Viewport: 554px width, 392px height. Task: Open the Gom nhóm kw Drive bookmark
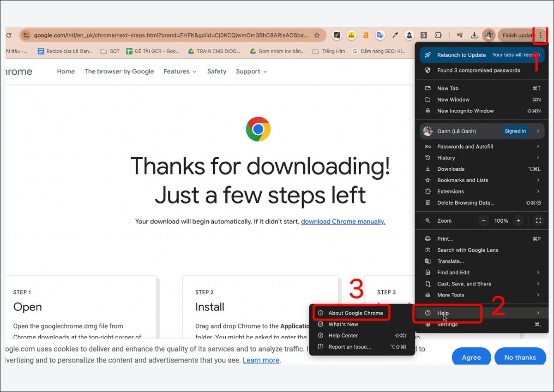pos(277,51)
